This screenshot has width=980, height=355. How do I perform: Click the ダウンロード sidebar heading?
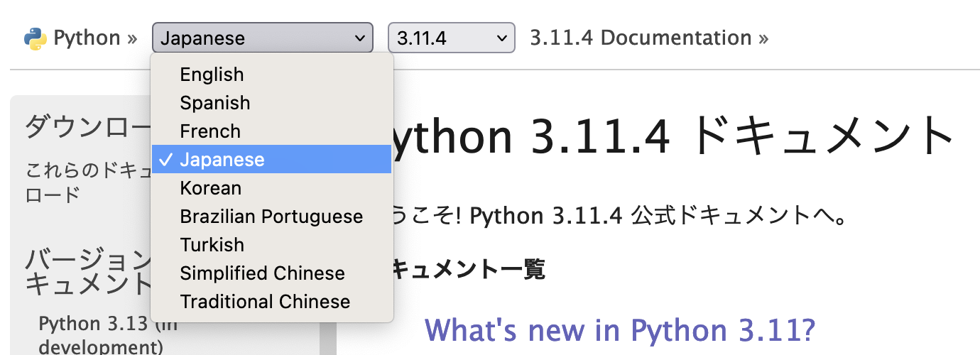click(87, 128)
